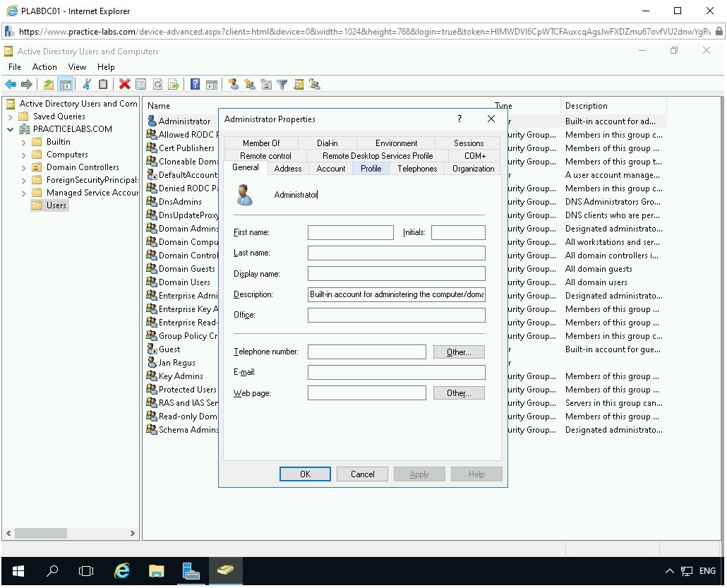Click the Description column header

tap(613, 106)
